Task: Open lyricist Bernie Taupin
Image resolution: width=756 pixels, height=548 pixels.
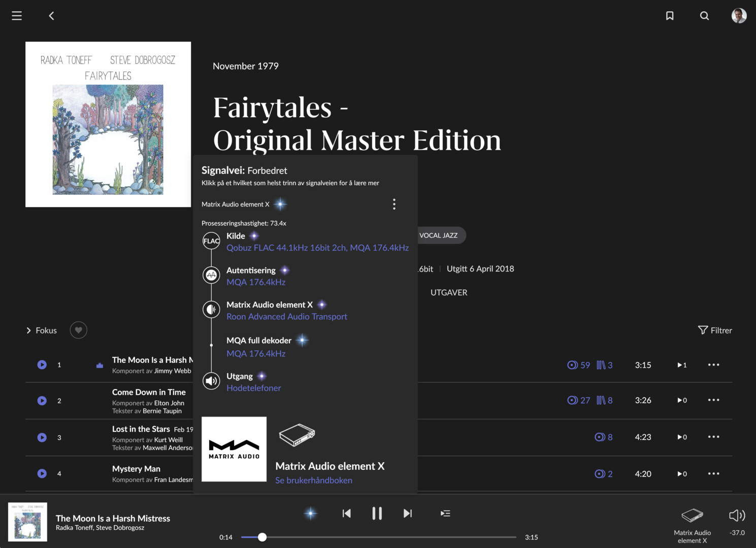Action: pos(162,411)
